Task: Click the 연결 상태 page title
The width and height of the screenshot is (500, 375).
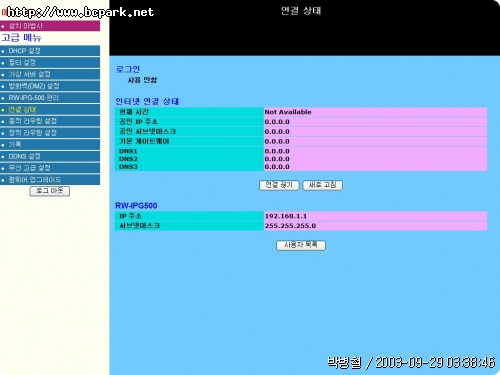Action: tap(301, 11)
